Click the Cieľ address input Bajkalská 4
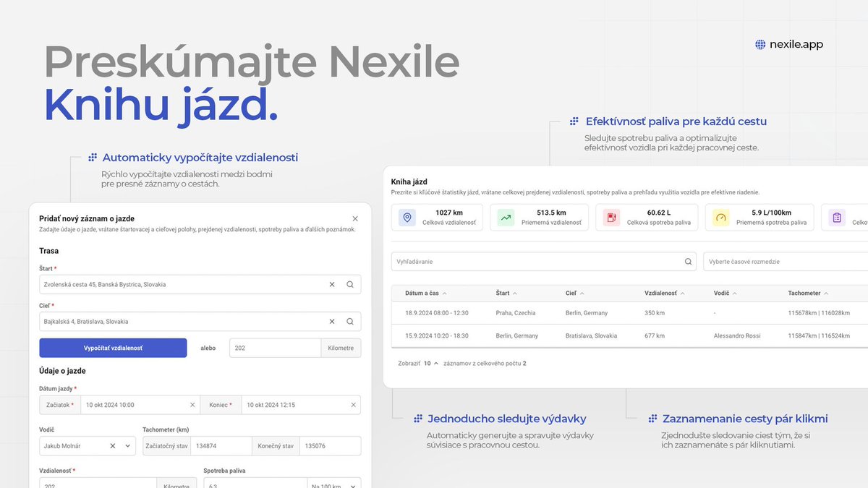This screenshot has height=488, width=868. pos(200,321)
